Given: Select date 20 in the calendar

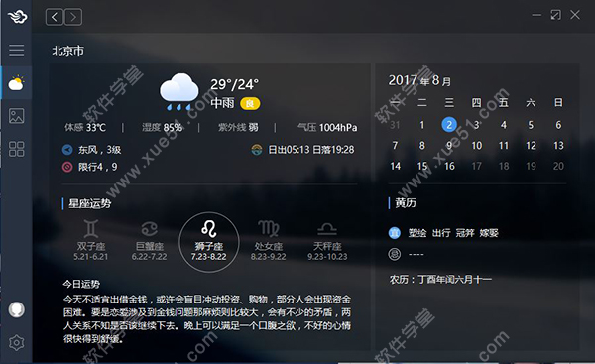Looking at the screenshot, I should click(x=558, y=166).
